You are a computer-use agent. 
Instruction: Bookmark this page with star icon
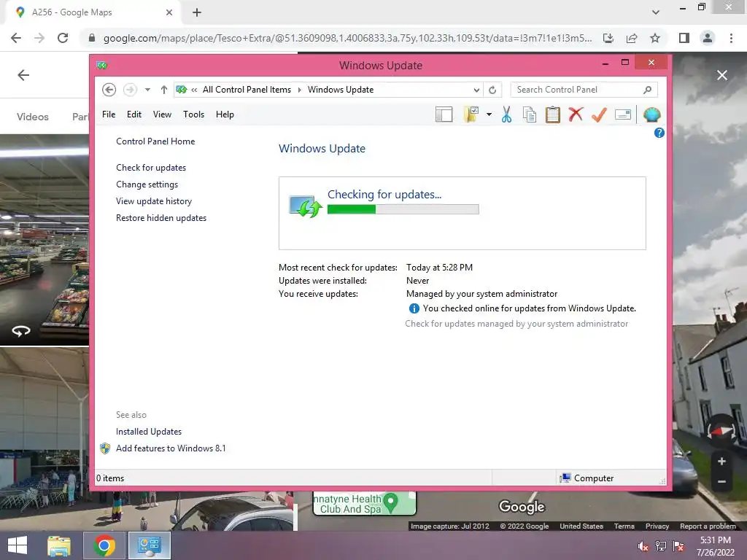point(655,38)
